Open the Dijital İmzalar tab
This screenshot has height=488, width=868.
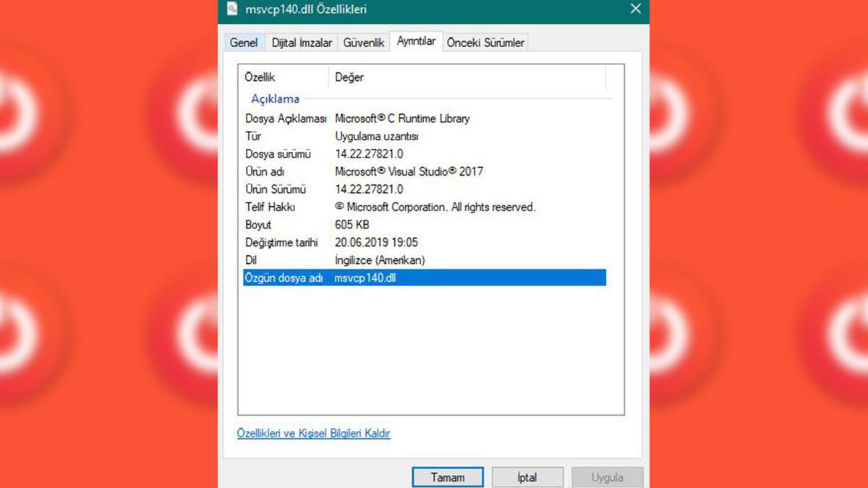pyautogui.click(x=302, y=43)
